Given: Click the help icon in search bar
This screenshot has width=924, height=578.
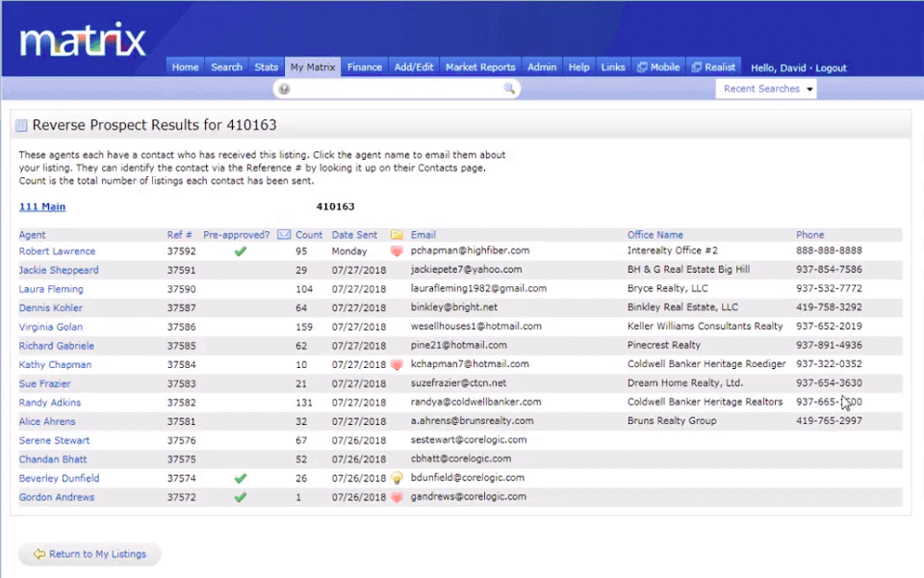Looking at the screenshot, I should click(284, 89).
